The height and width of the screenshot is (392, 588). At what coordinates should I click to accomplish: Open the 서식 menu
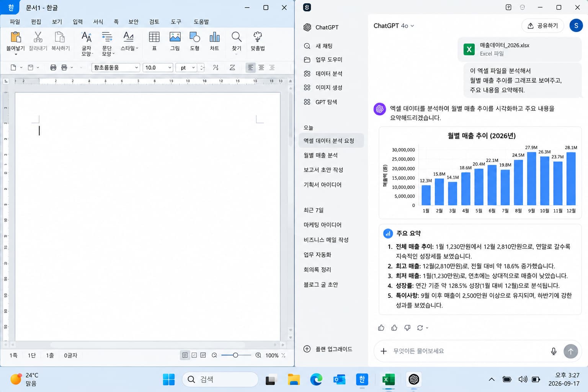[x=98, y=22]
